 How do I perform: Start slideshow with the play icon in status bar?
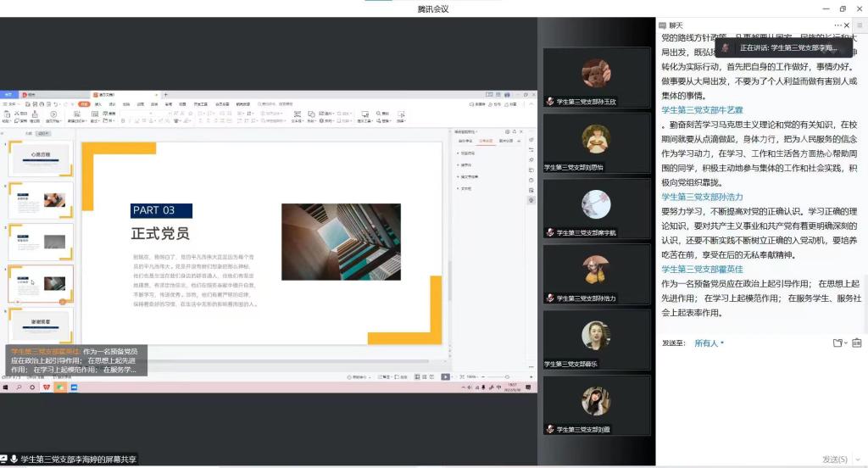[x=446, y=376]
